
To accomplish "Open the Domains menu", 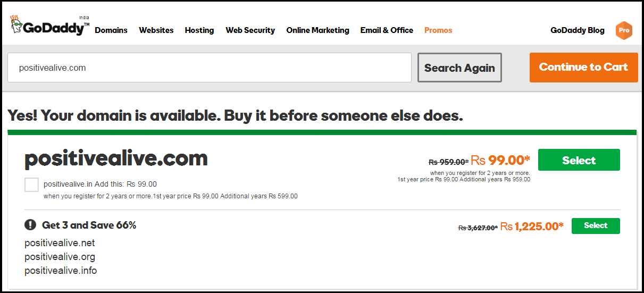I will [111, 30].
